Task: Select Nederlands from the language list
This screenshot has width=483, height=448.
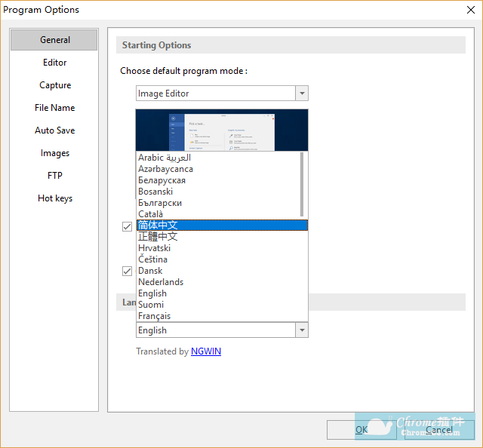Action: point(222,282)
